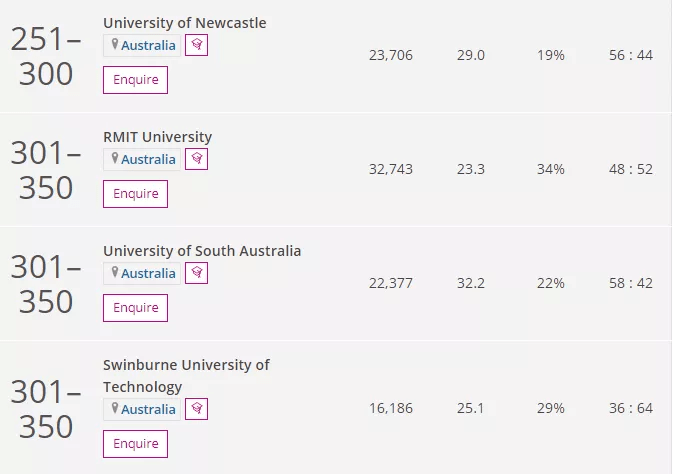The height and width of the screenshot is (474, 673).
Task: Click the 58 : 42 gender ratio value
Action: pos(631,283)
